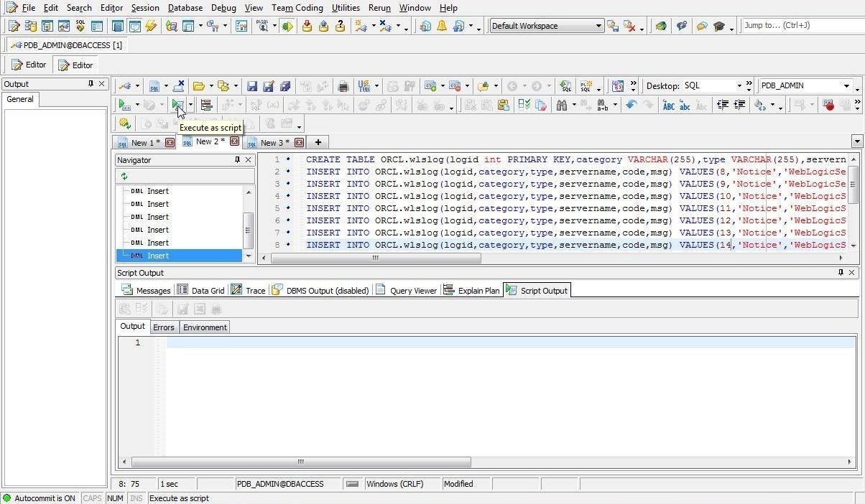
Task: Open the Team Coding menu
Action: [297, 7]
